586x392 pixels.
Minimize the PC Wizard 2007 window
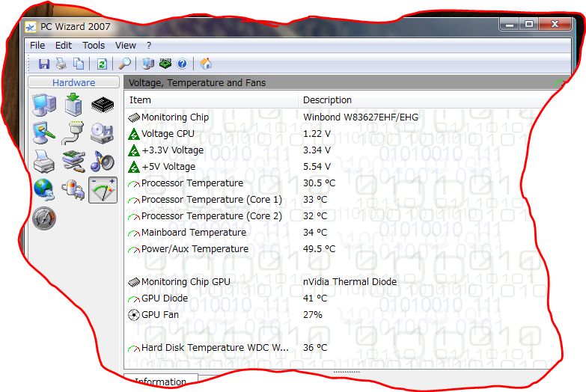tap(510, 24)
